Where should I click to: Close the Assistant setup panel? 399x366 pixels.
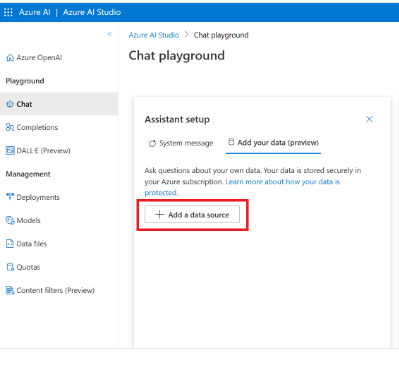click(x=369, y=119)
